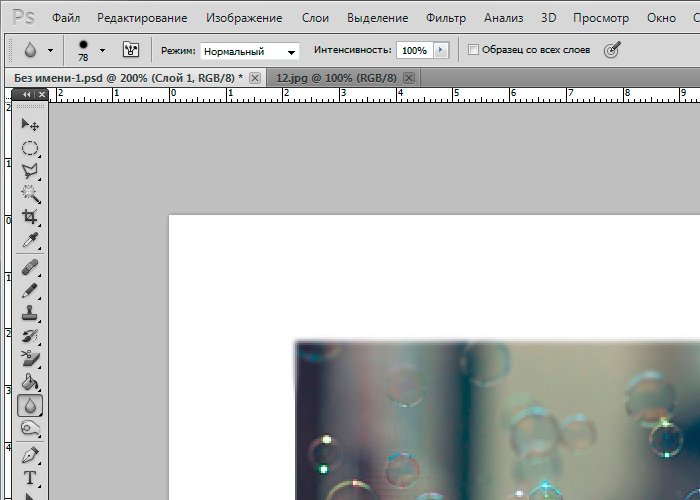Select the Elliptical Marquee tool
Viewport: 700px width, 500px height.
click(30, 148)
